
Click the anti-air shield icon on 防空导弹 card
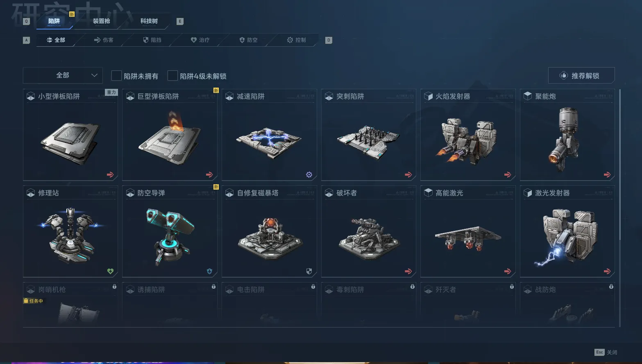coord(209,271)
